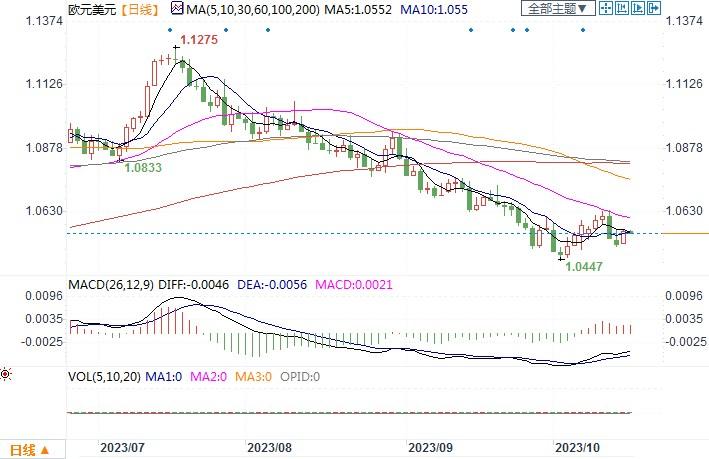The image size is (709, 459).
Task: Click the orange 日线 label in header
Action: click(x=141, y=9)
